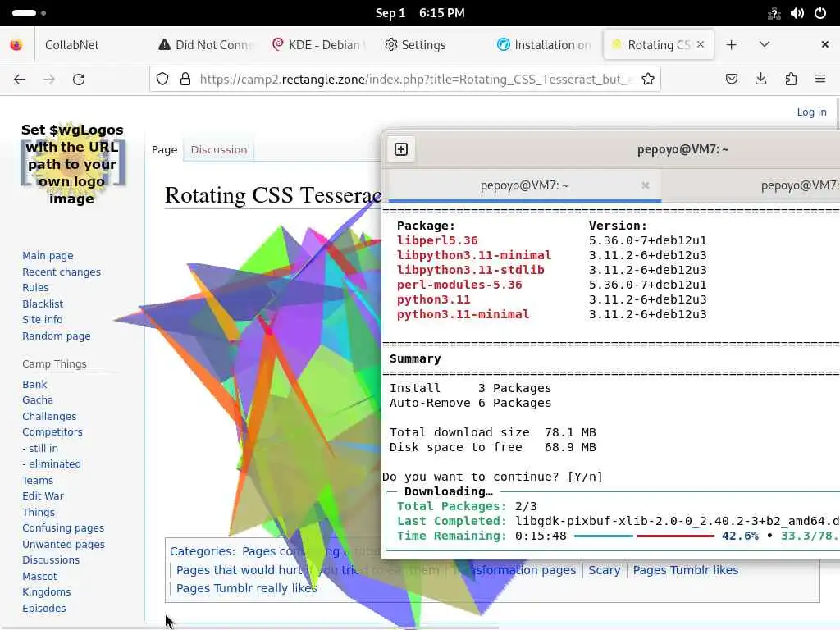Switch to the CollabNet tab
840x630 pixels.
tap(72, 45)
